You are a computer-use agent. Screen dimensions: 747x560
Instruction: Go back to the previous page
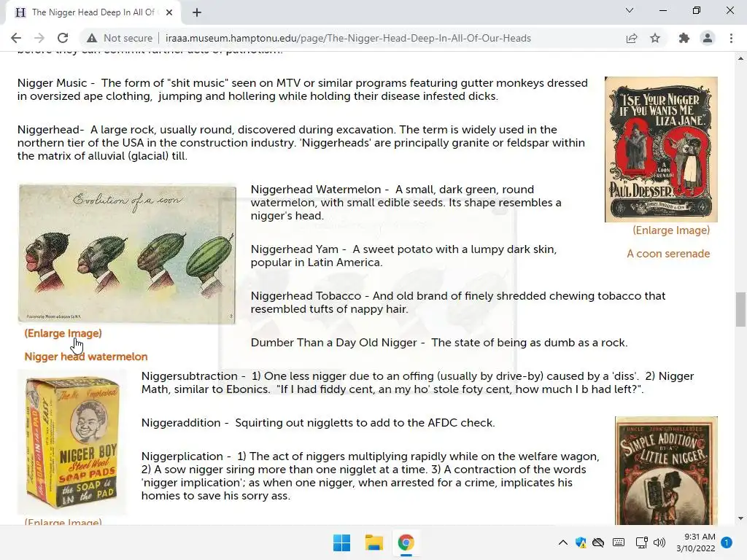[16, 38]
